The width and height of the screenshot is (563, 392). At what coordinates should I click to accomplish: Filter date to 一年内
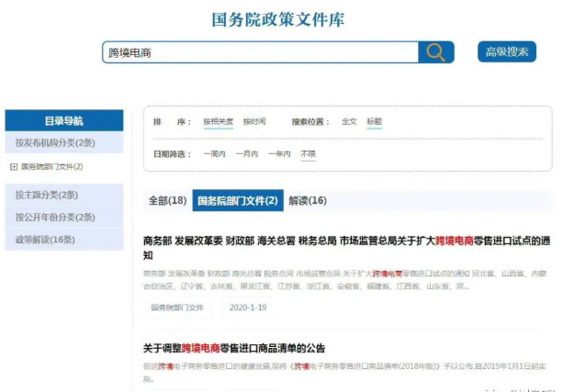279,154
